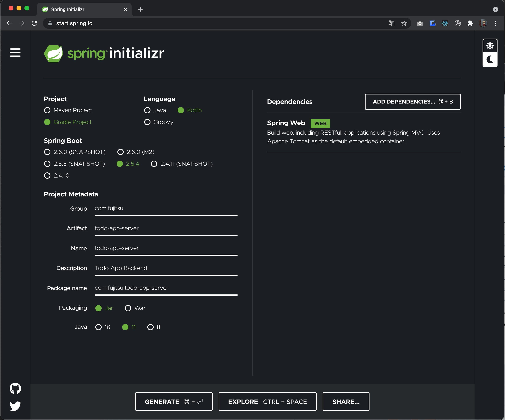Click the Name input field
The height and width of the screenshot is (420, 505).
tap(166, 248)
